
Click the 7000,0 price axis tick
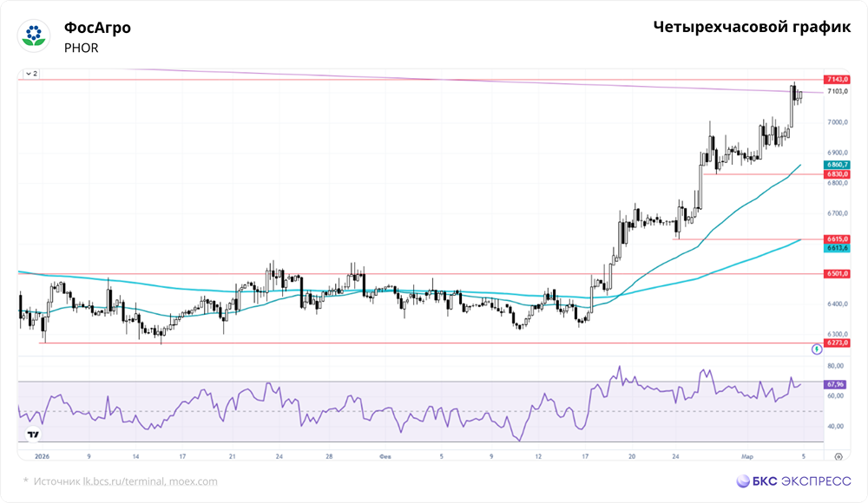pos(837,122)
